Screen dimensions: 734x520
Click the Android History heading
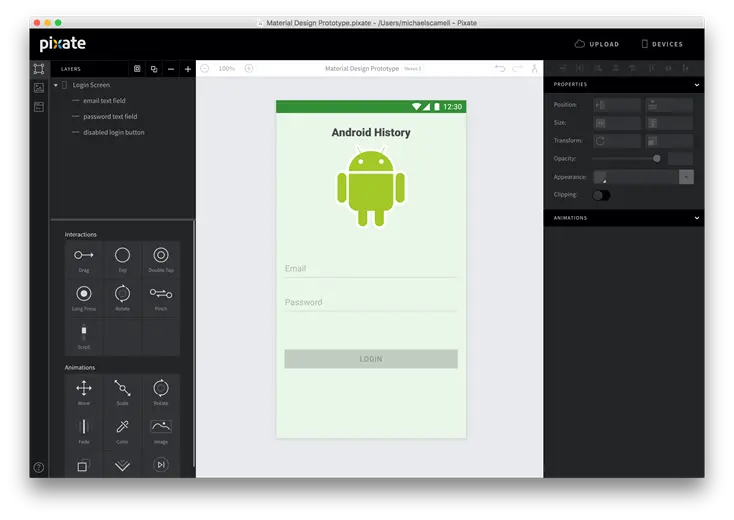pyautogui.click(x=371, y=132)
